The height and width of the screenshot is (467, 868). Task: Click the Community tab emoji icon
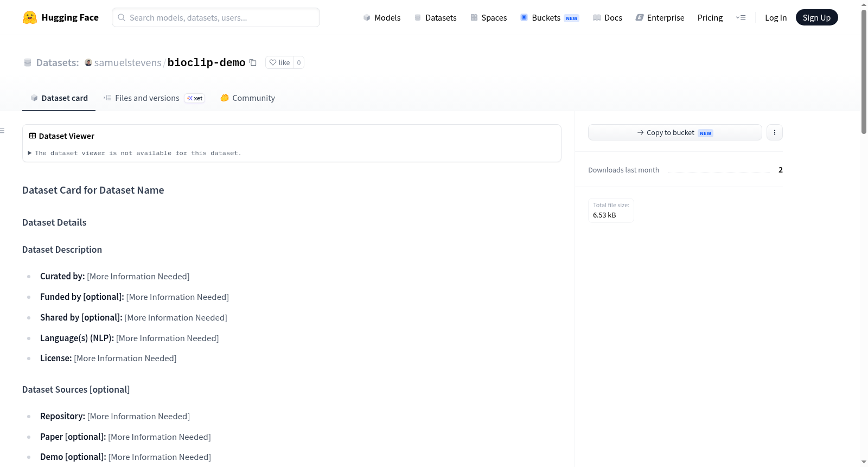[x=225, y=98]
